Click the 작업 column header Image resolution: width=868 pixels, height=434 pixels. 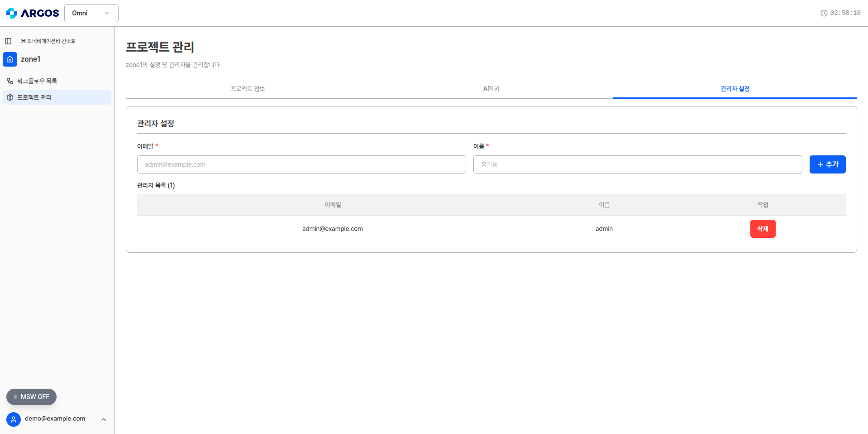tap(763, 205)
